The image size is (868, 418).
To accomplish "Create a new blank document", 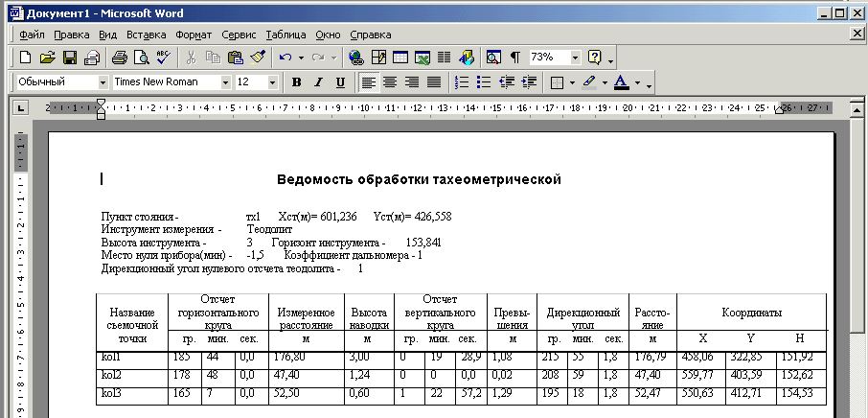I will (x=26, y=58).
